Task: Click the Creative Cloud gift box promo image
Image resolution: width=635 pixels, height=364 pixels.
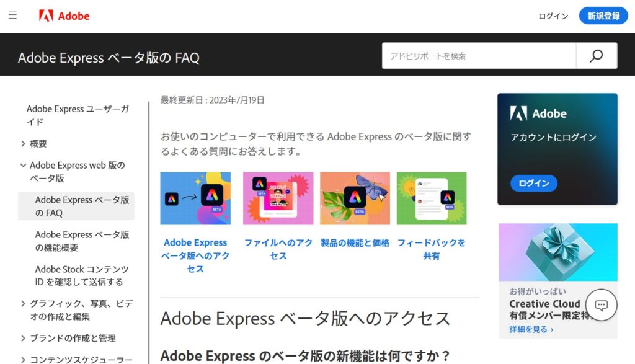Action: click(x=558, y=252)
